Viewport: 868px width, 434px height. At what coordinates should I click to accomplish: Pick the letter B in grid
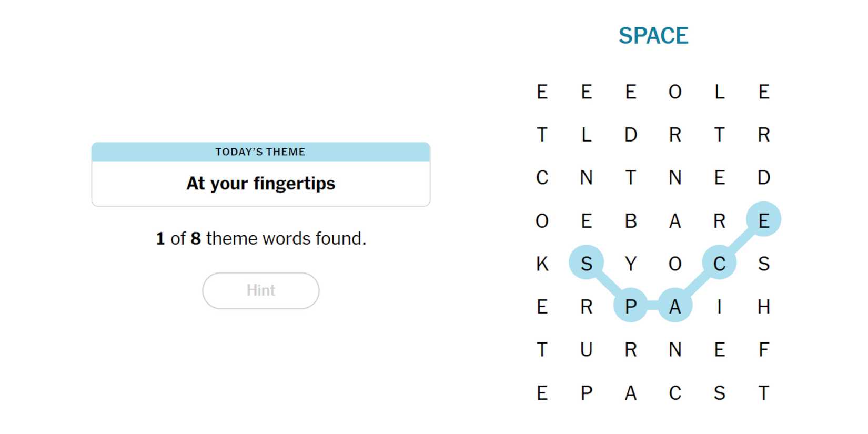coord(630,220)
